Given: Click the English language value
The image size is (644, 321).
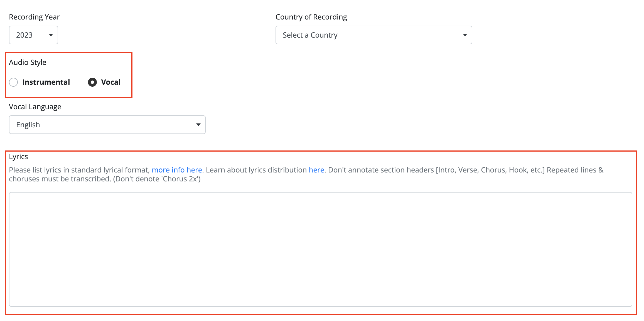Looking at the screenshot, I should coord(28,125).
